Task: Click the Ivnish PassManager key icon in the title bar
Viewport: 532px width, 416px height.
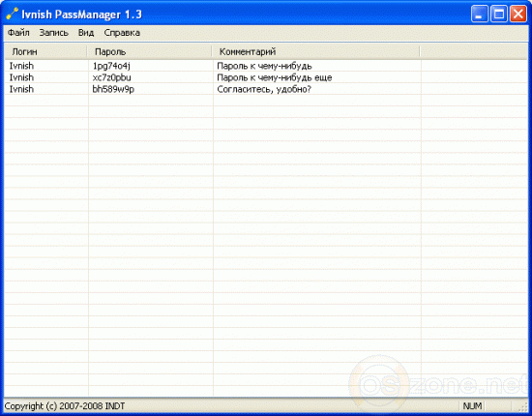Action: [13, 14]
